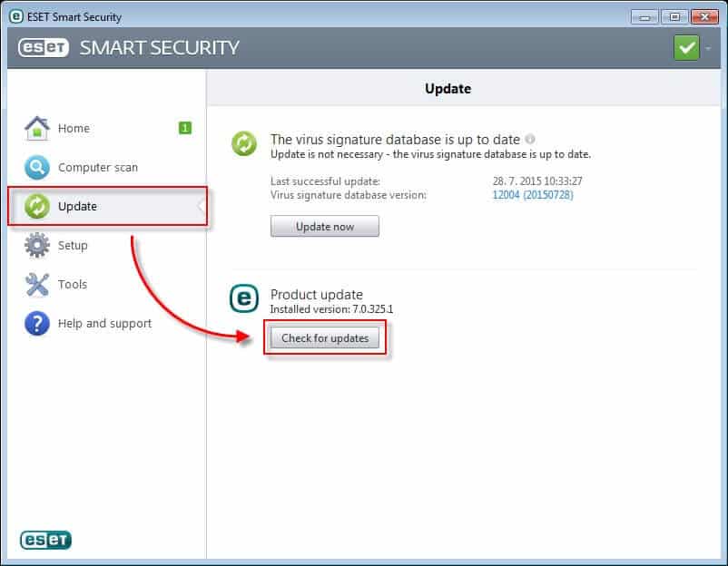The image size is (728, 566).
Task: Click the green notification badge on Home
Action: (184, 128)
